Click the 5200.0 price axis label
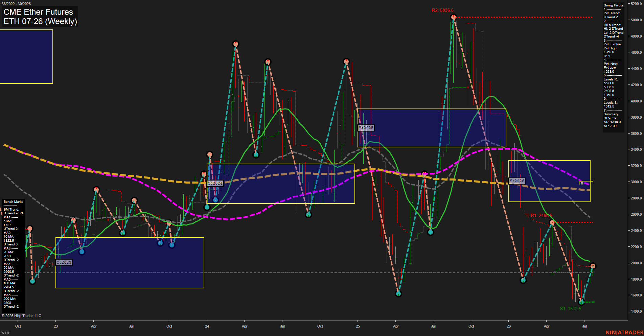The width and height of the screenshot is (644, 336). pyautogui.click(x=636, y=4)
